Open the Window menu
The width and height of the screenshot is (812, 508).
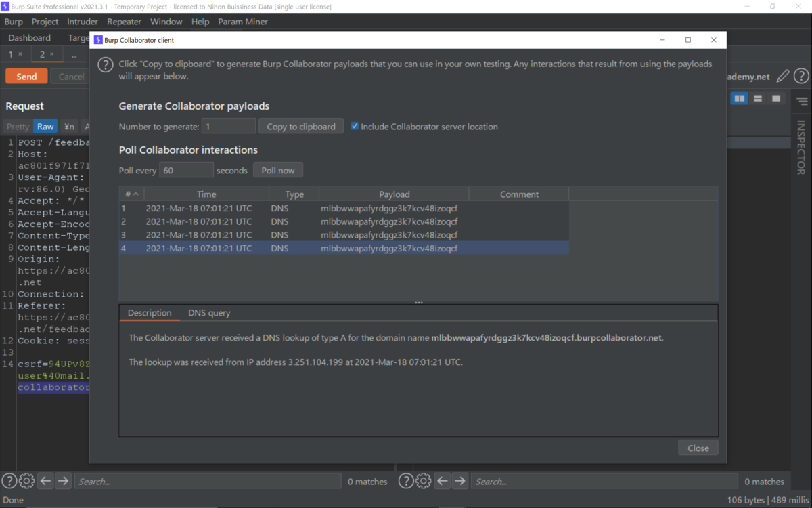click(x=166, y=22)
